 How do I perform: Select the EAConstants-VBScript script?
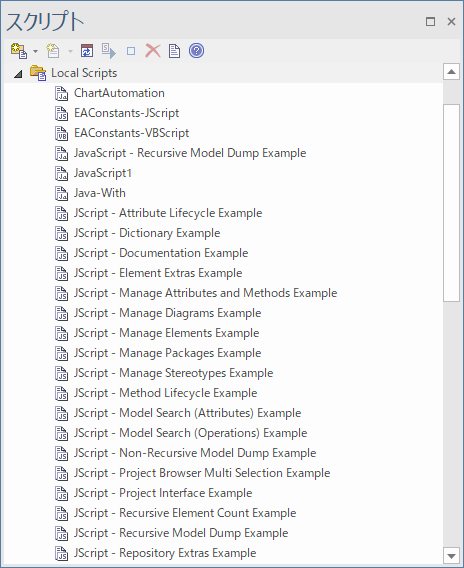click(x=131, y=133)
